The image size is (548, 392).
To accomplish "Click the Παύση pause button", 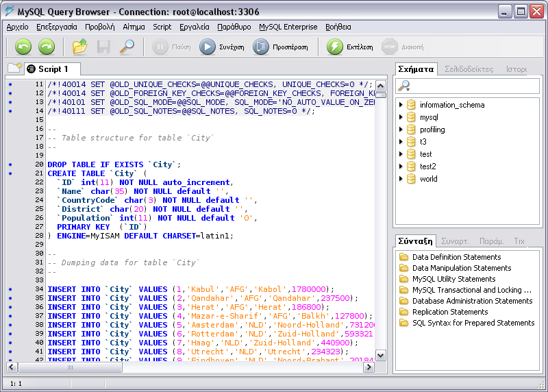I will coord(172,47).
